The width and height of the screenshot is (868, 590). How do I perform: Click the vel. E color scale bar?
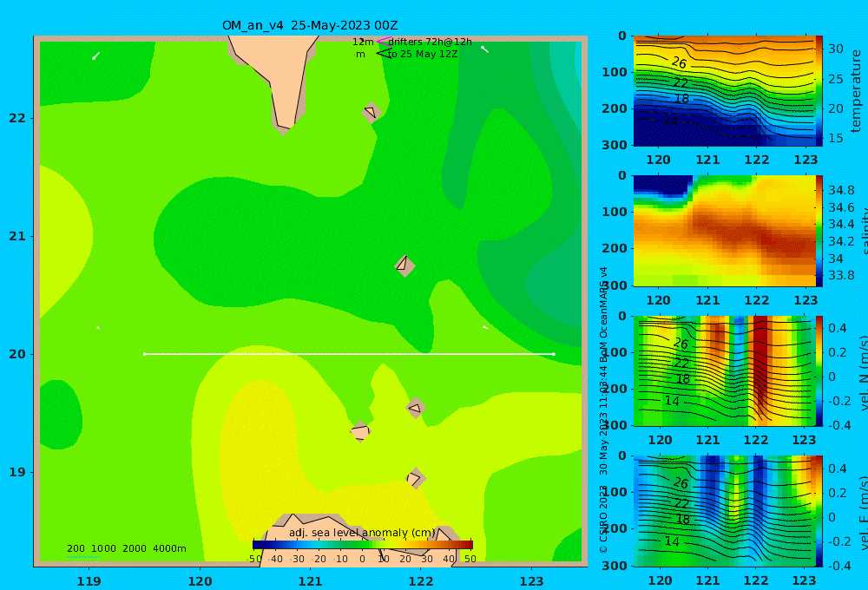[x=819, y=511]
